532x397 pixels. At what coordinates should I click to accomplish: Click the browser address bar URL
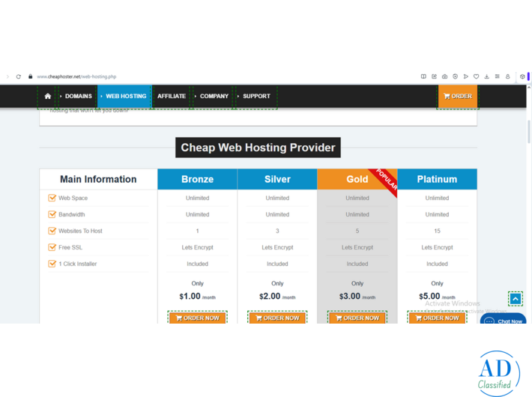tap(76, 76)
